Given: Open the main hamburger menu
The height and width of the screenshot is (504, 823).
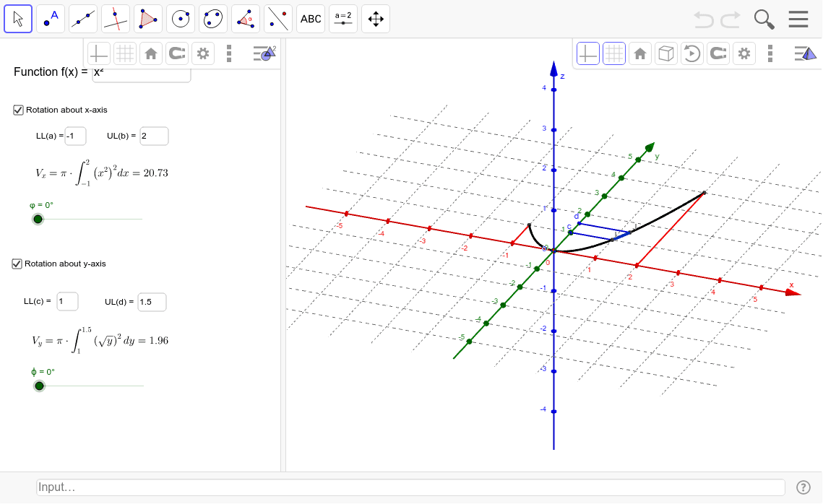Looking at the screenshot, I should click(798, 18).
